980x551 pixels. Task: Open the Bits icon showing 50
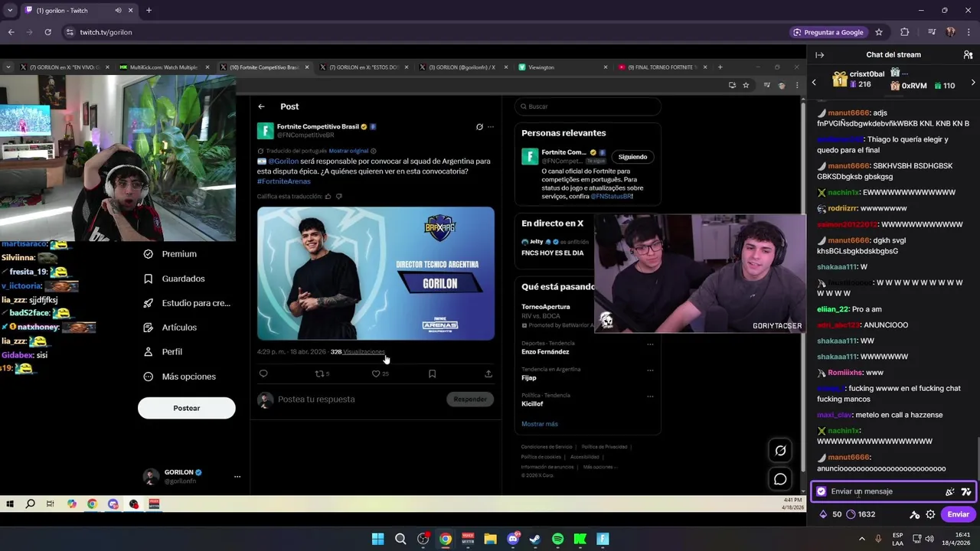pos(830,514)
